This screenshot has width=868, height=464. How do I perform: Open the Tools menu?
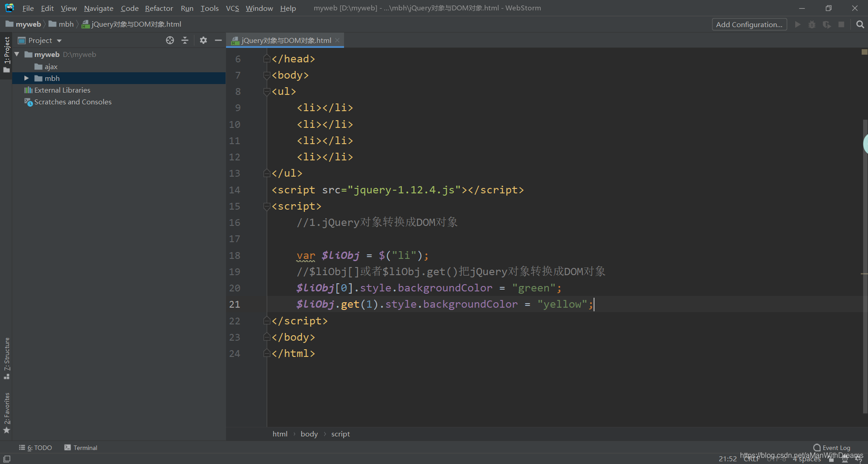pos(209,8)
